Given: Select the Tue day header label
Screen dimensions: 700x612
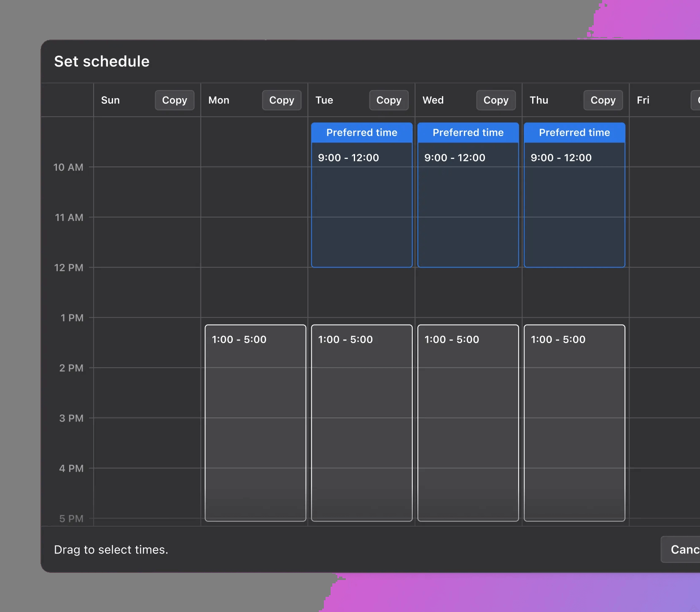Looking at the screenshot, I should tap(324, 100).
